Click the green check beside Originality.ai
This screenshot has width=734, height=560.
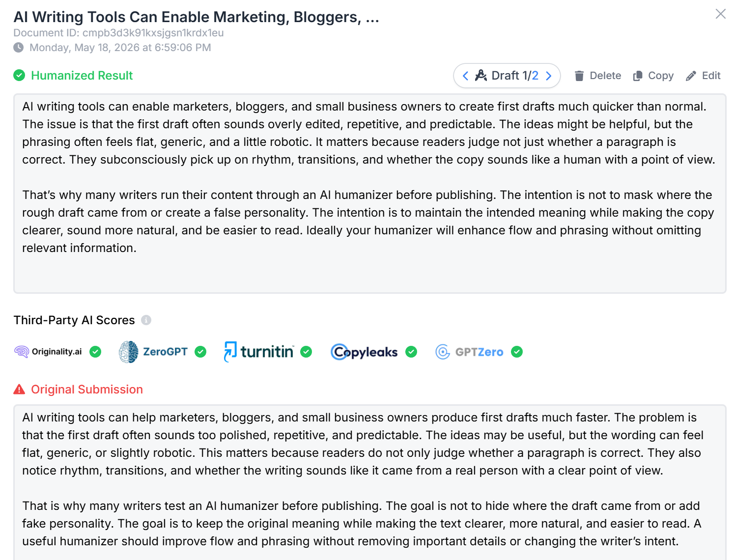pos(95,352)
